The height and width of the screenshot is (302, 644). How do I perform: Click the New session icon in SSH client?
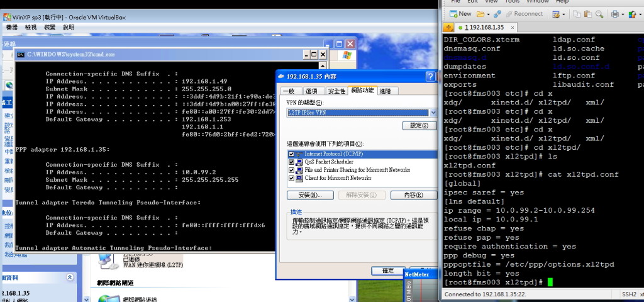[454, 14]
